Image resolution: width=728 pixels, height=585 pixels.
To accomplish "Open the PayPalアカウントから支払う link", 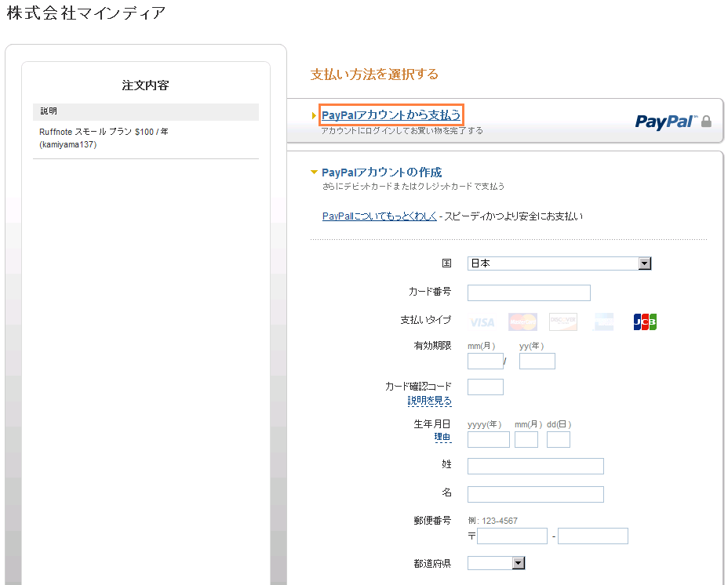I will [x=391, y=115].
